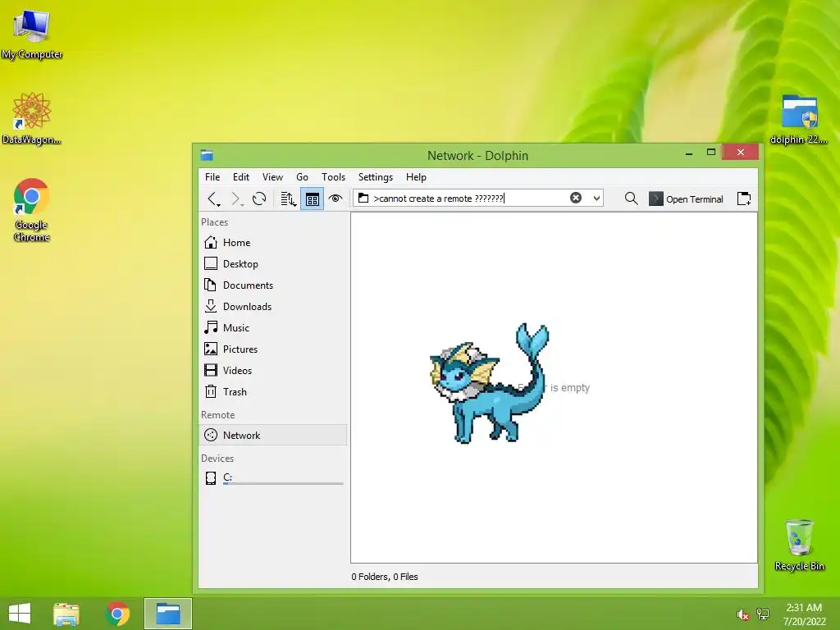Minimize the Dolphin window

click(x=689, y=153)
